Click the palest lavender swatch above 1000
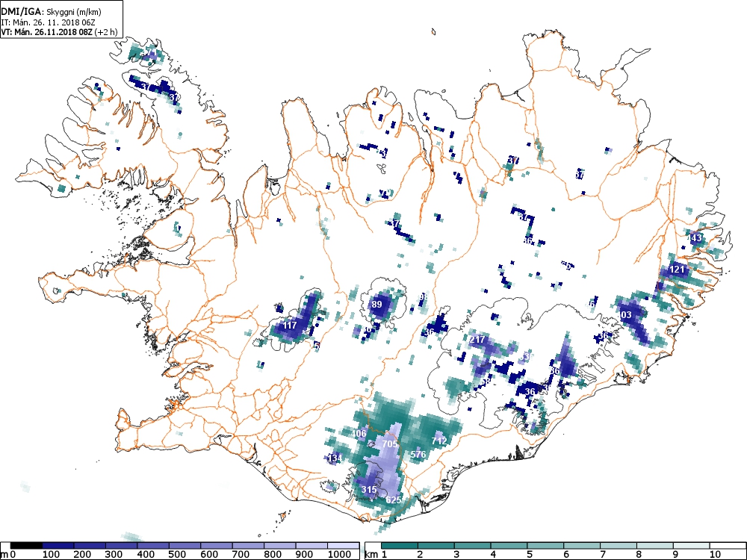Screen dimensions: 747x560 [x=343, y=546]
